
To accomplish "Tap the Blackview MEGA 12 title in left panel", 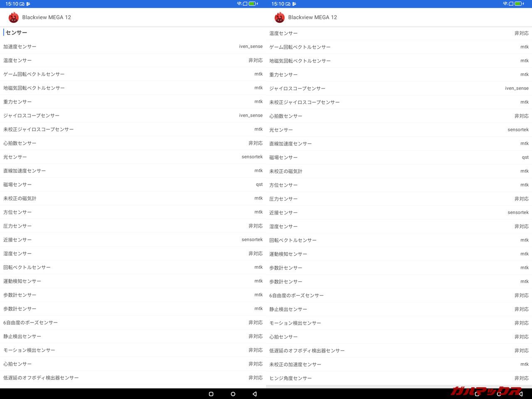I will 47,17.
